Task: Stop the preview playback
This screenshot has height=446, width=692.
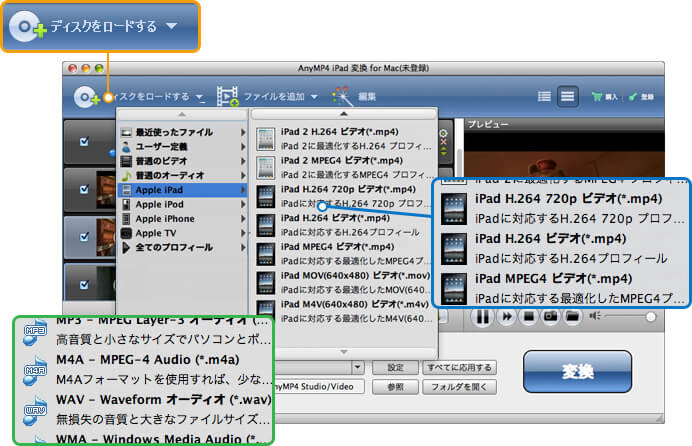Action: pyautogui.click(x=529, y=316)
